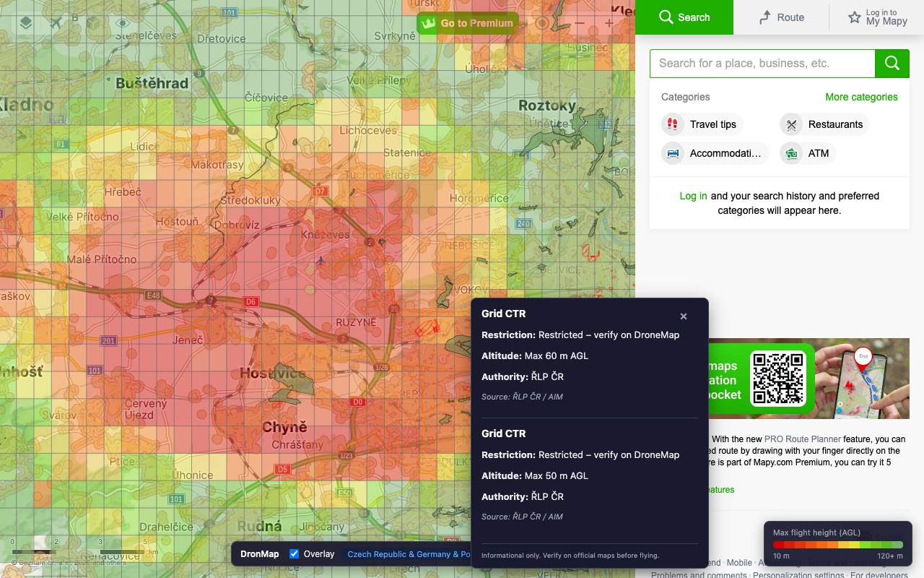Click the airplane mode icon in map toolbar
924x578 pixels.
[x=57, y=23]
